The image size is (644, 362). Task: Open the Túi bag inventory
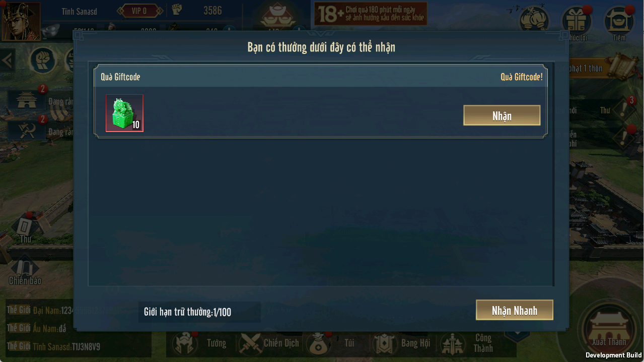[330, 343]
